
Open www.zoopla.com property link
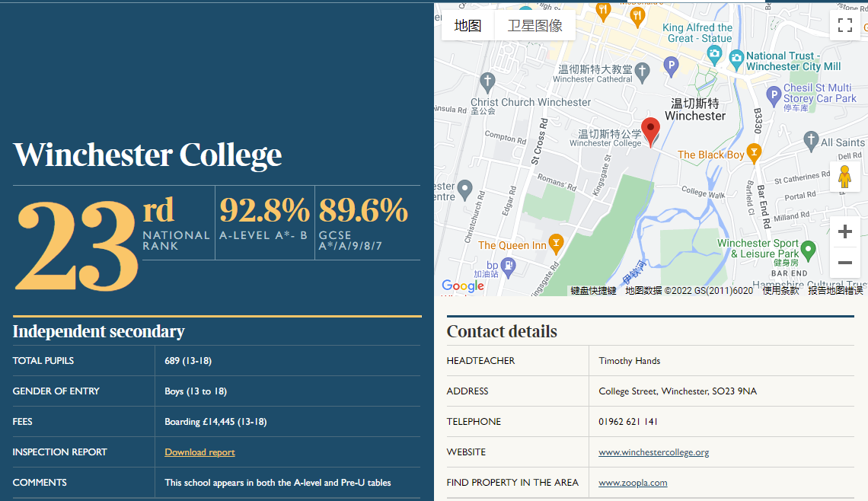pyautogui.click(x=633, y=483)
